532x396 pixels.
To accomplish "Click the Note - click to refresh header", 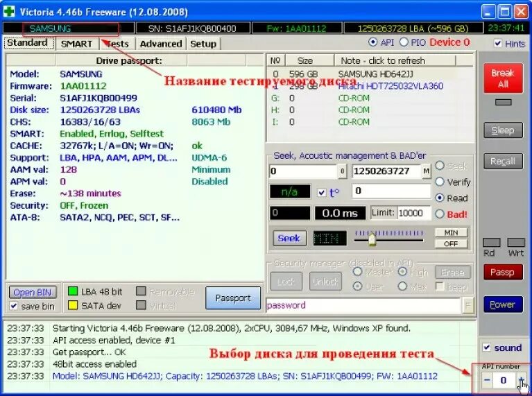I will tap(395, 60).
